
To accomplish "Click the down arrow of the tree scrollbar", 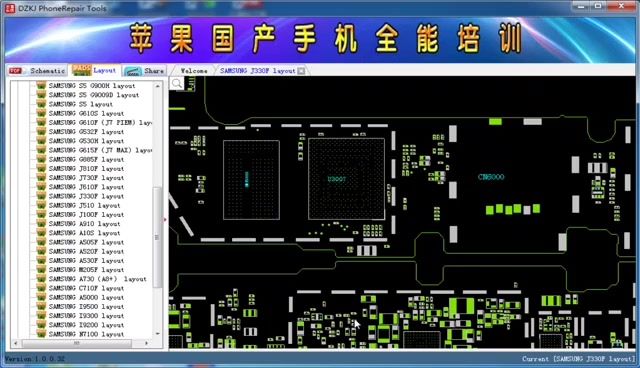I will (x=158, y=334).
